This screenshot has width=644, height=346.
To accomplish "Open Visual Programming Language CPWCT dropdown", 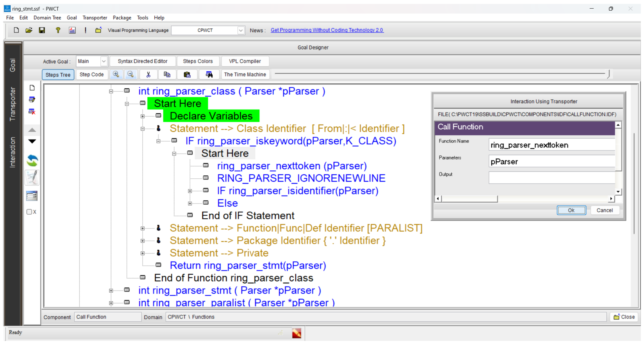I will point(241,31).
